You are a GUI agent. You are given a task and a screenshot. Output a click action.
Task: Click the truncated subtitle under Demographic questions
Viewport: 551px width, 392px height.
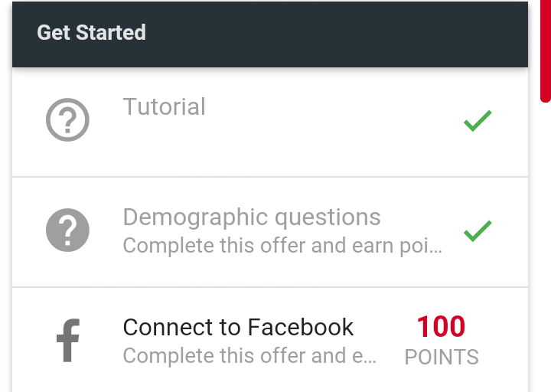[x=282, y=246]
